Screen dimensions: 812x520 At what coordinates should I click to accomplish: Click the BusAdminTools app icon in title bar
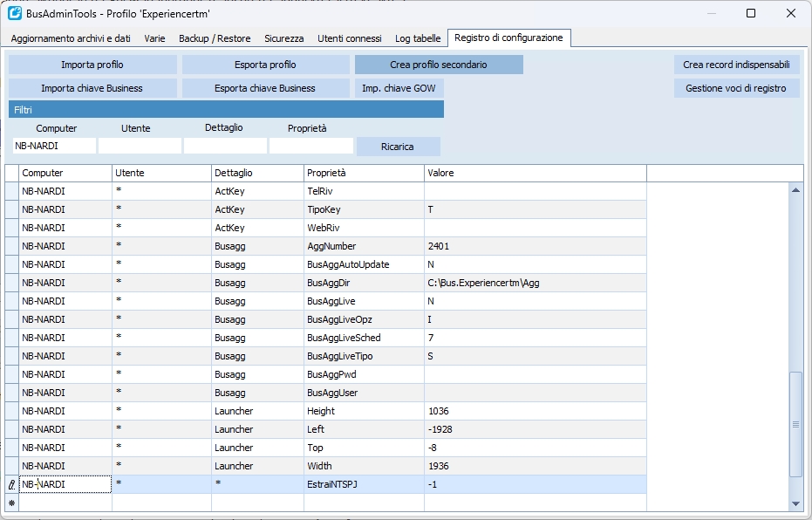click(15, 14)
